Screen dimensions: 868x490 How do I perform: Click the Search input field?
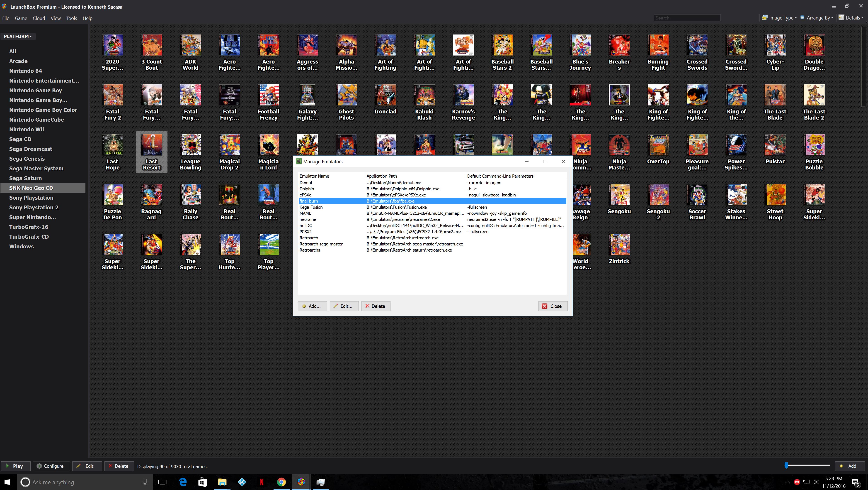click(x=687, y=18)
